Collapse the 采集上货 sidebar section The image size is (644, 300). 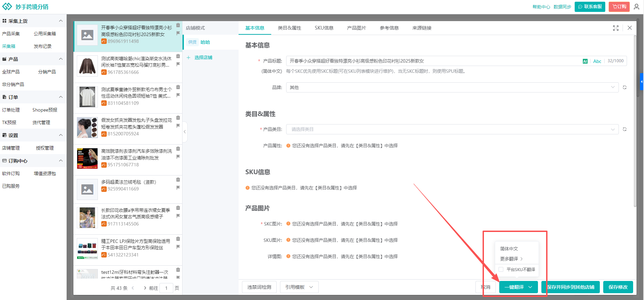pyautogui.click(x=61, y=21)
